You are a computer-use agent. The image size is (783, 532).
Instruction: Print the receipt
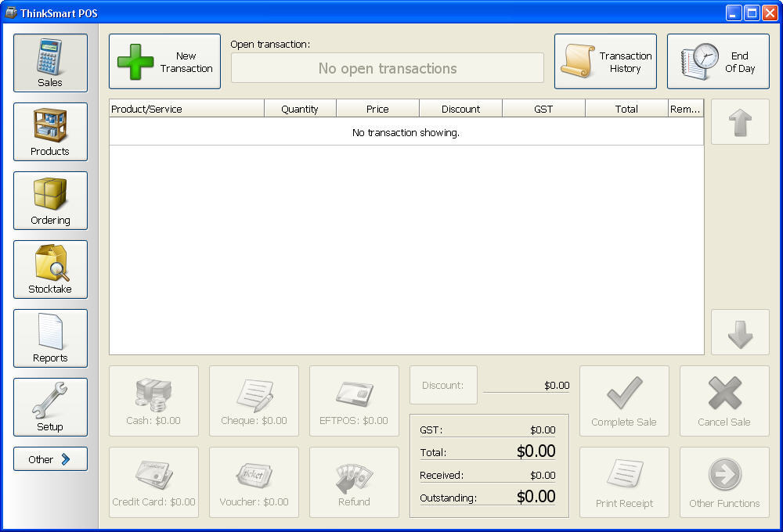624,482
